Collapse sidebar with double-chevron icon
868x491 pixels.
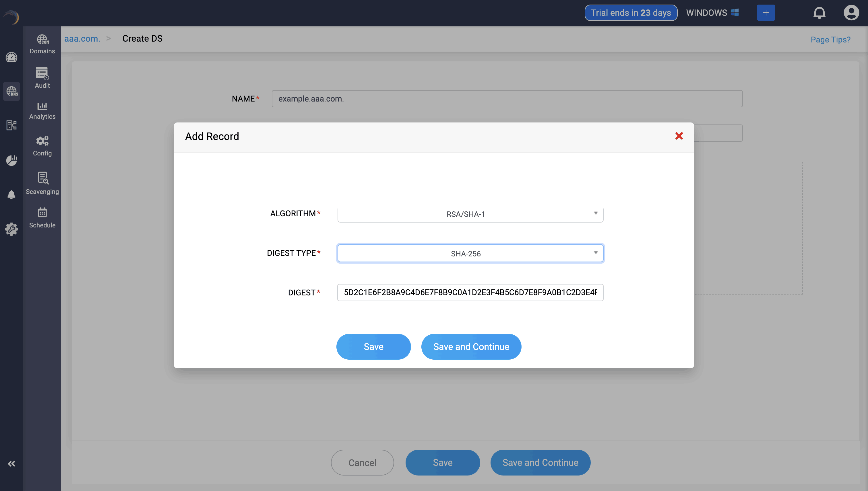pyautogui.click(x=11, y=464)
